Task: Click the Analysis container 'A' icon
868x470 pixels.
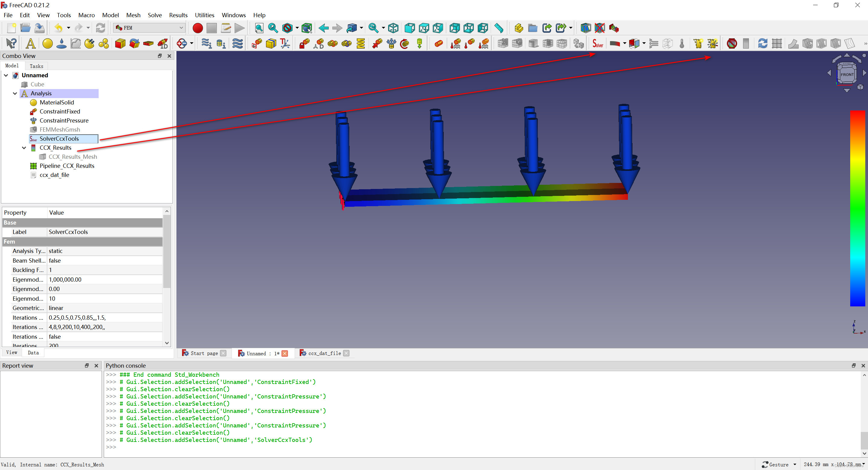Action: (x=31, y=43)
